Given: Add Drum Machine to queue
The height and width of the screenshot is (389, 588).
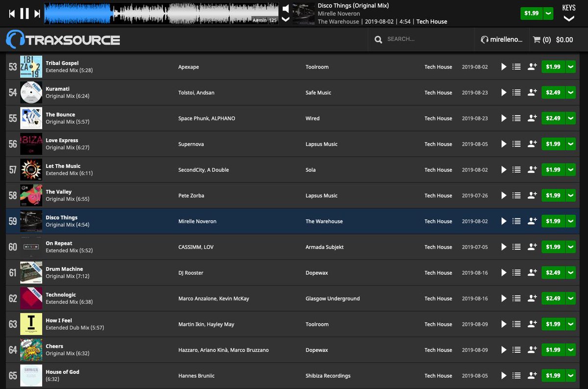Looking at the screenshot, I should coord(516,272).
